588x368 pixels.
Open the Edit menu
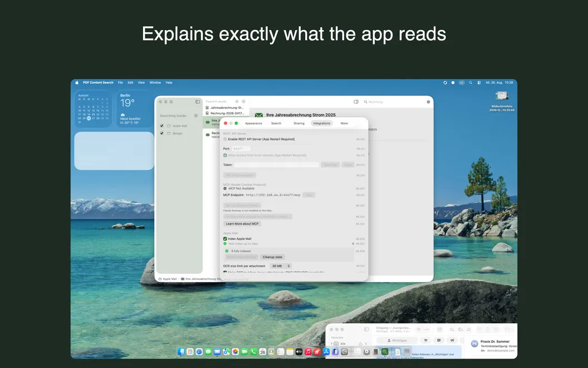tap(130, 83)
